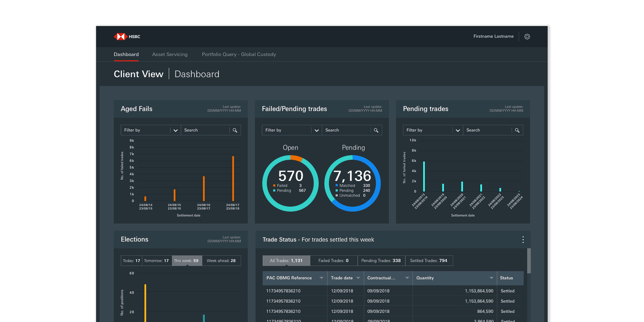Click Aged Fails bar for 24/08/16

pyautogui.click(x=204, y=189)
